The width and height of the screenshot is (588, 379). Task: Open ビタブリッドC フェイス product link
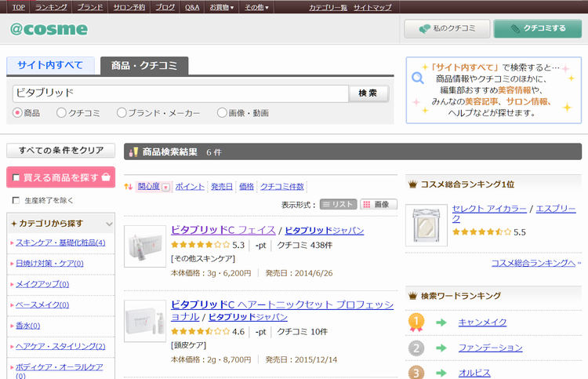click(x=223, y=230)
